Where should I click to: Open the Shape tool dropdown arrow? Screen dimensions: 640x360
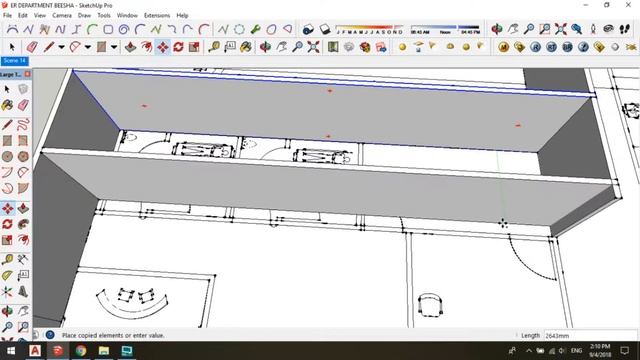coord(114,47)
